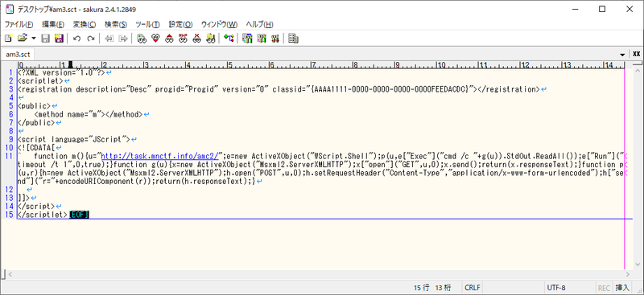Open the ツール(T) menu

click(x=147, y=24)
